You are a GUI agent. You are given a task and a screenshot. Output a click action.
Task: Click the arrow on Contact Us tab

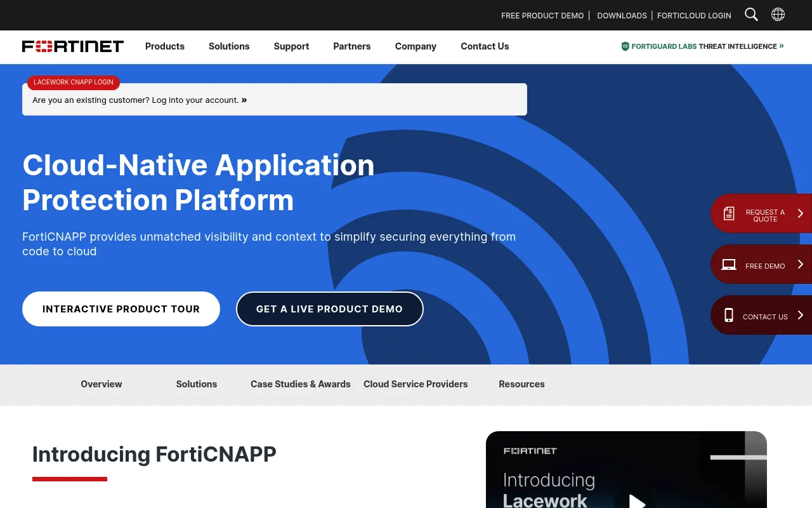coord(801,315)
